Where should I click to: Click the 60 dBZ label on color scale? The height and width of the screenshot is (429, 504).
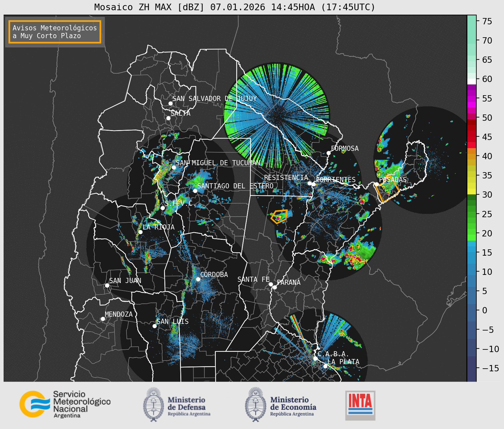click(487, 79)
